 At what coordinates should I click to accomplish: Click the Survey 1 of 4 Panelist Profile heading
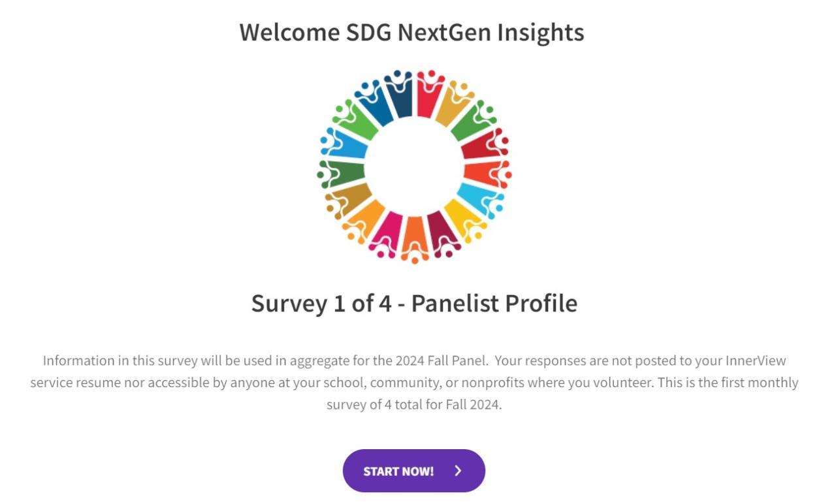point(414,304)
